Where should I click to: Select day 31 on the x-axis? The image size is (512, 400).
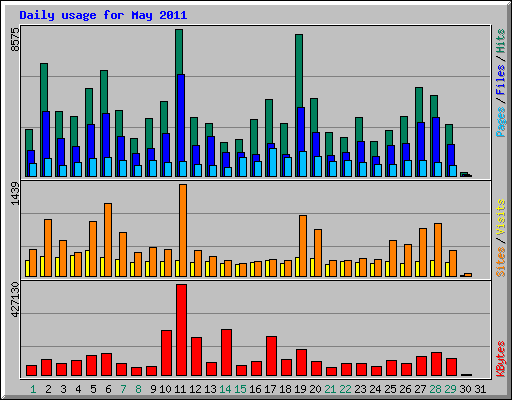click(x=480, y=389)
